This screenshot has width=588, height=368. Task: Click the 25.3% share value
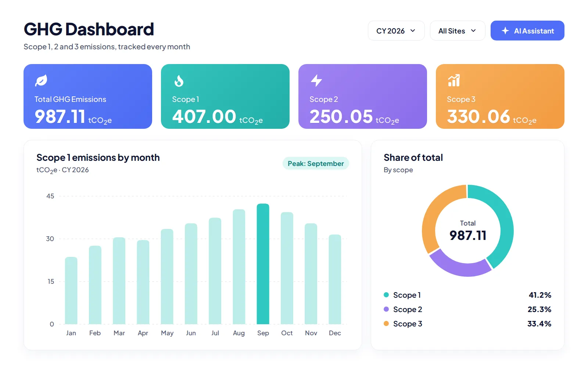point(539,309)
